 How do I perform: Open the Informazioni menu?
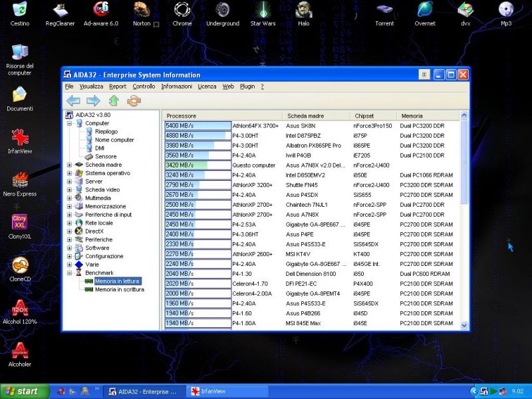176,86
